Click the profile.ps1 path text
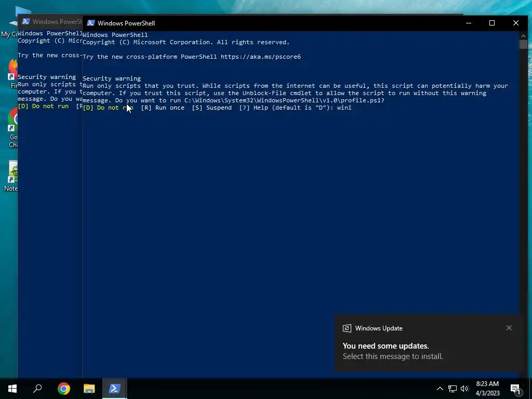Image resolution: width=532 pixels, height=399 pixels. point(284,100)
